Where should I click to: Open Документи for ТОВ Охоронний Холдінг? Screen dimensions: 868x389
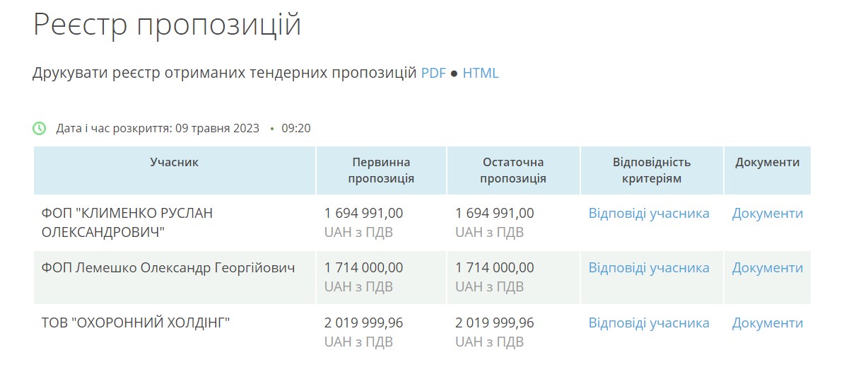(768, 323)
